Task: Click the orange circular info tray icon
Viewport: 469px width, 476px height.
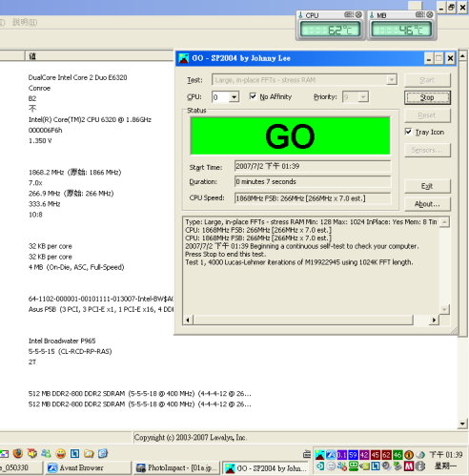Action: tap(409, 455)
